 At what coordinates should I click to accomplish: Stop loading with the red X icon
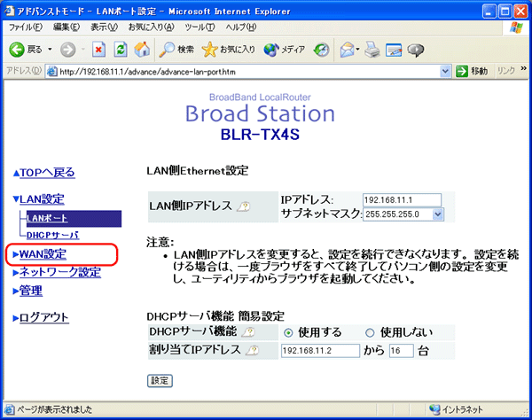[x=98, y=50]
